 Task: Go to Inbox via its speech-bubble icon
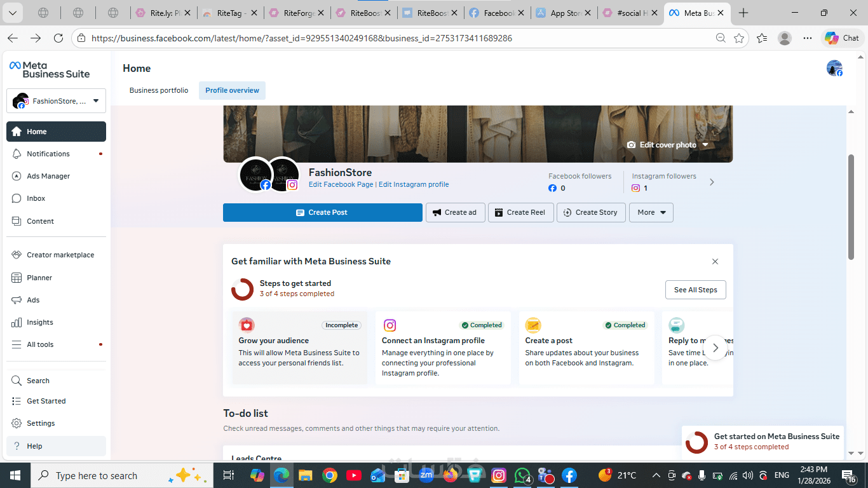pyautogui.click(x=17, y=198)
